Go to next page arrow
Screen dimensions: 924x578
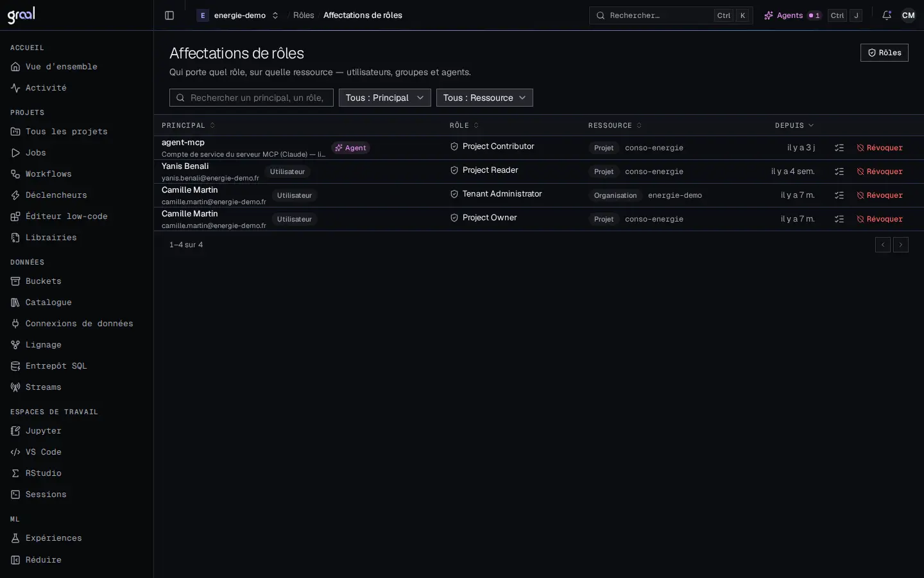coord(901,245)
